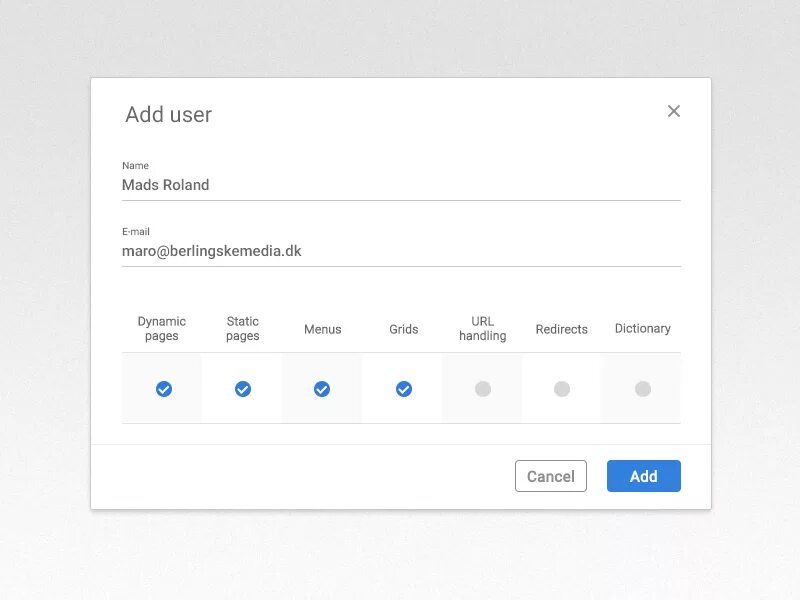
Task: Uncheck the Static pages permission
Action: 243,389
